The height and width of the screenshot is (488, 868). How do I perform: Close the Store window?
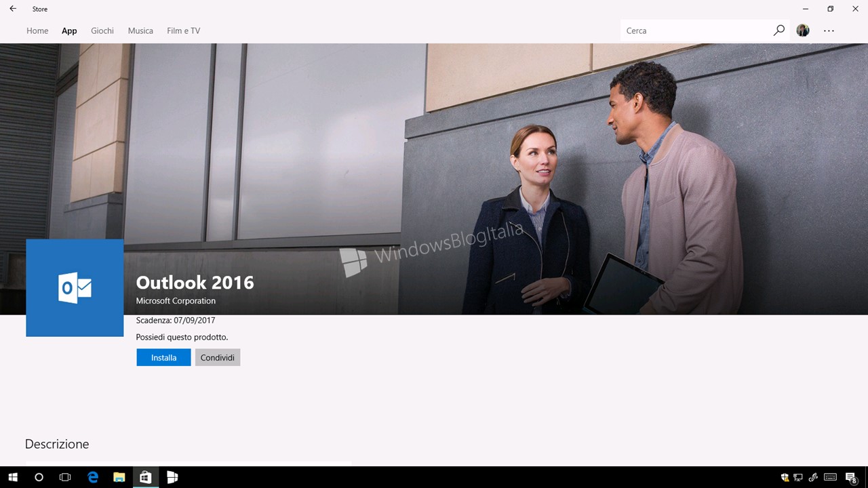[855, 9]
